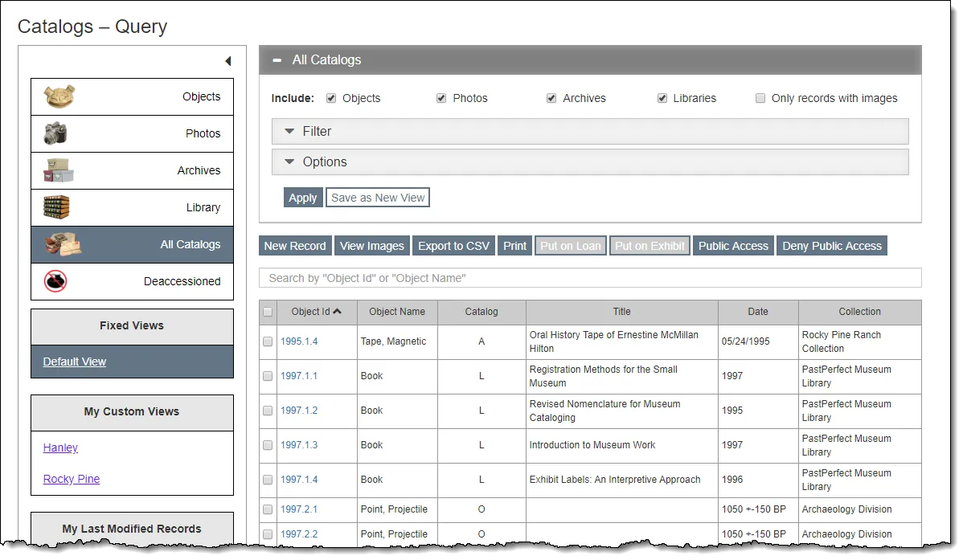The height and width of the screenshot is (560, 963).
Task: Click Deny Public Access
Action: click(831, 246)
